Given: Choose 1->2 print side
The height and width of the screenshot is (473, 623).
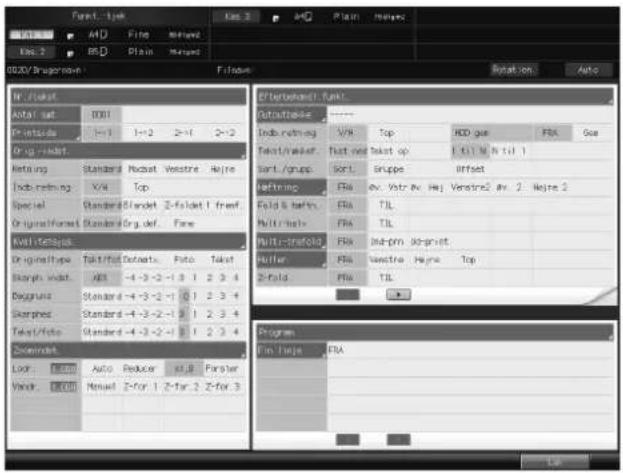Looking at the screenshot, I should tap(143, 133).
